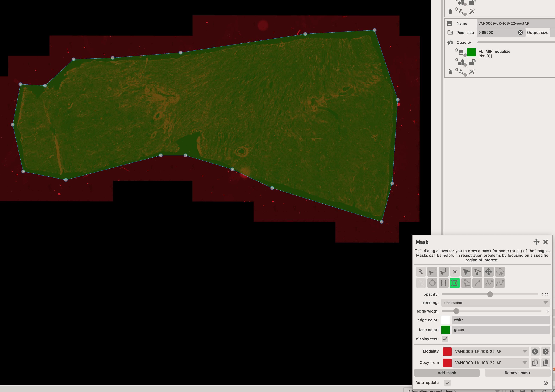This screenshot has width=555, height=392.
Task: Toggle the display text checkbox
Action: point(445,339)
